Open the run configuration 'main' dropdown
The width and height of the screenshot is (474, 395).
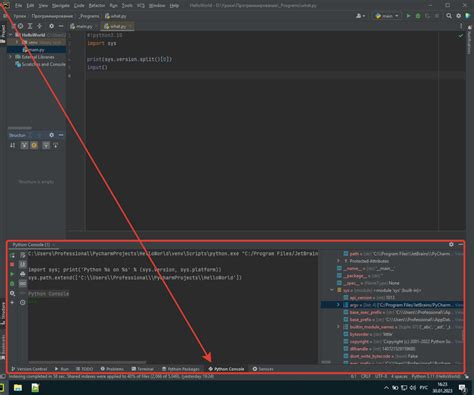click(x=387, y=16)
